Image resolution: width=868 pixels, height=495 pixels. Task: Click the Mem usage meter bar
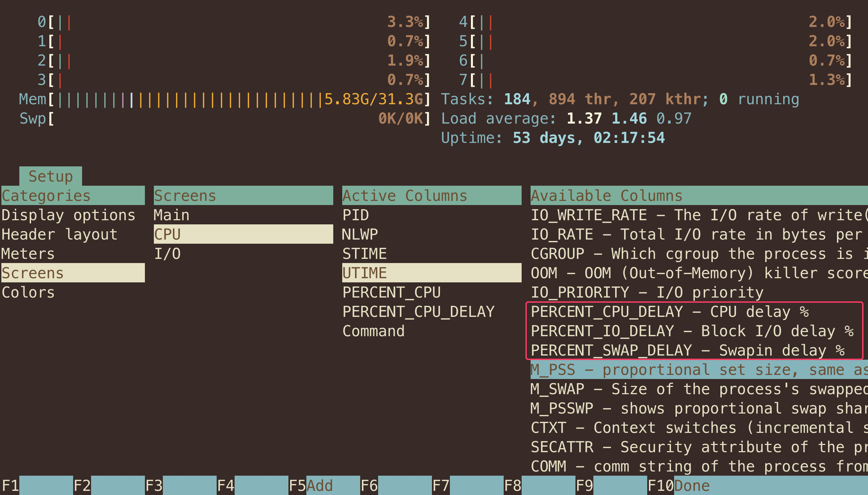225,99
